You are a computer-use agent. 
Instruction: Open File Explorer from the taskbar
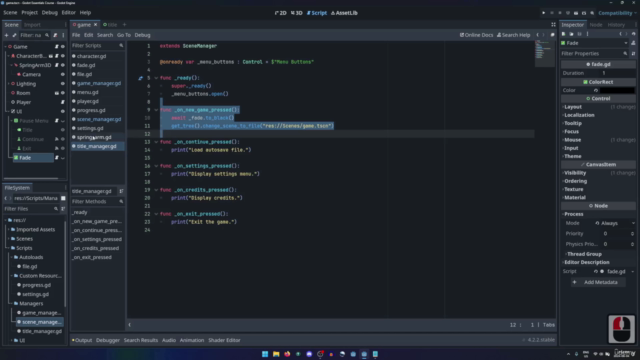276,354
